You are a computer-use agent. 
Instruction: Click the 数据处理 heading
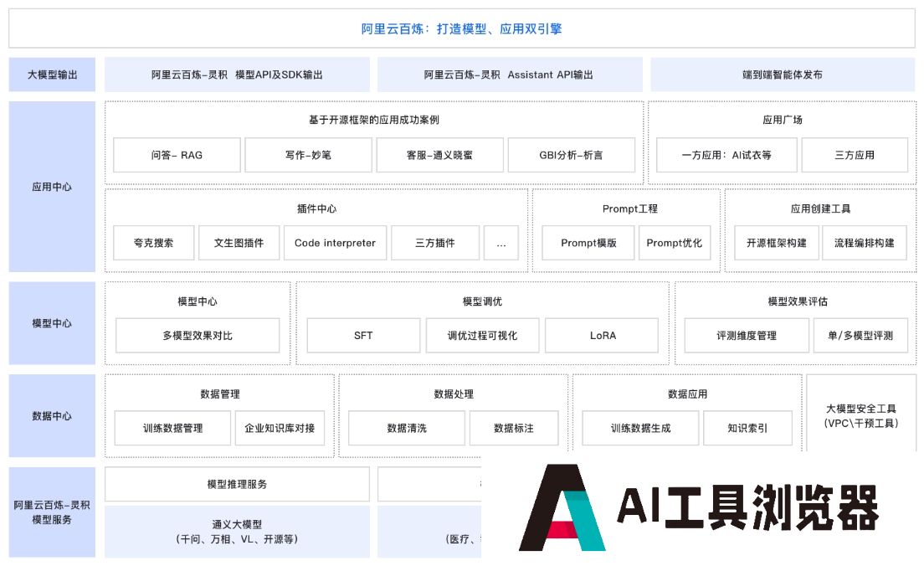pos(454,394)
